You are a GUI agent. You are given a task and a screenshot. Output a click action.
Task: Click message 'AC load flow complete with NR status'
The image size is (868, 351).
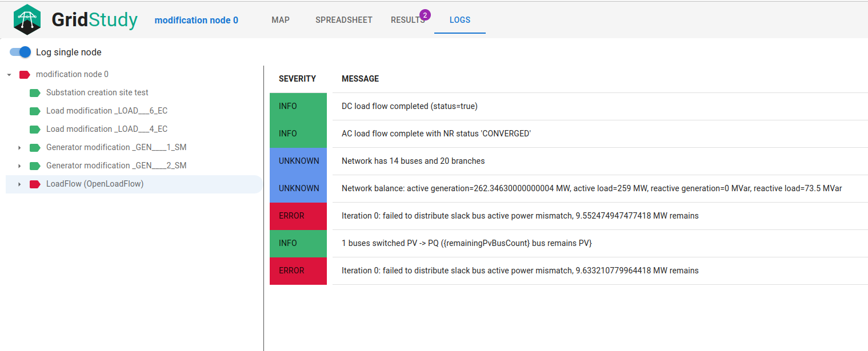point(437,134)
